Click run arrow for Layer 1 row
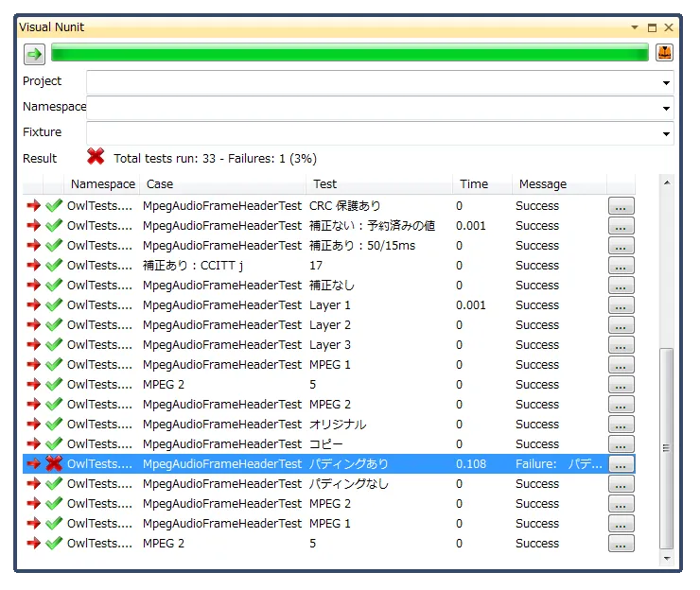Viewport: 700px width, 590px height. coord(33,304)
